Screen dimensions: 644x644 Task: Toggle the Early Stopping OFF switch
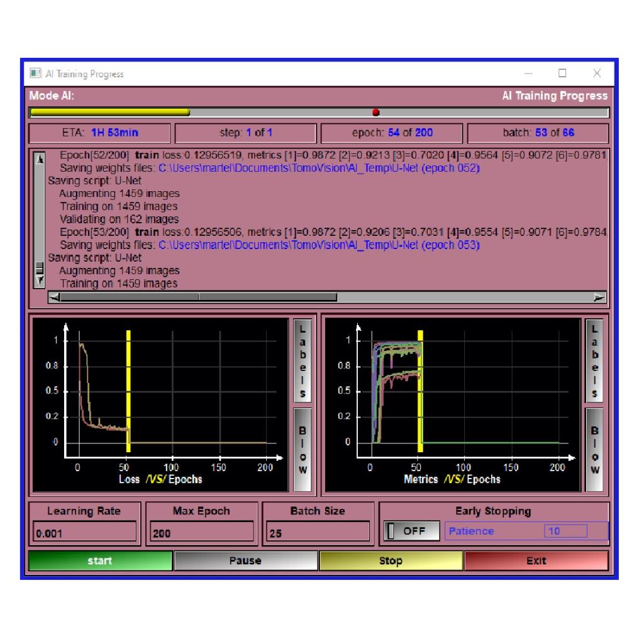tap(411, 531)
